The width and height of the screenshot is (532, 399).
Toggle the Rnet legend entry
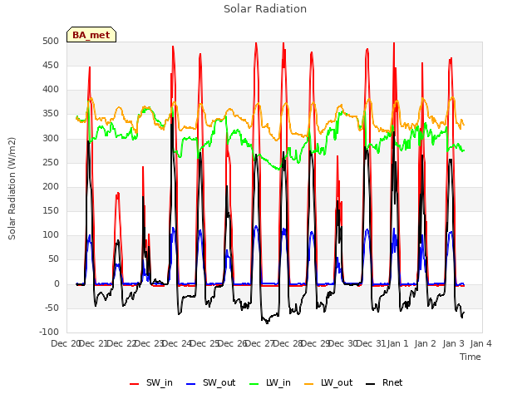(x=384, y=382)
